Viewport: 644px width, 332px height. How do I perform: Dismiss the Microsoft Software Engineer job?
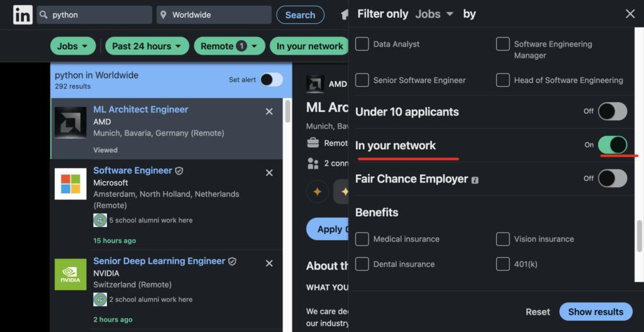pyautogui.click(x=269, y=172)
